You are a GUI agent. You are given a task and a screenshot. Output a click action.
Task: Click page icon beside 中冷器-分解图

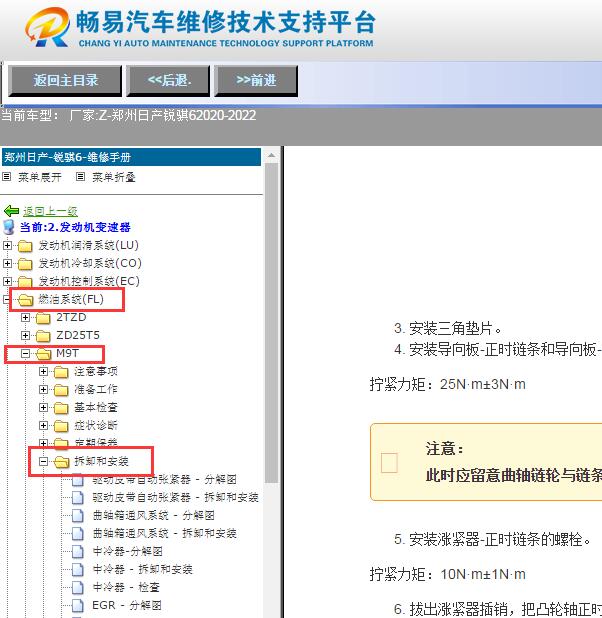(78, 552)
